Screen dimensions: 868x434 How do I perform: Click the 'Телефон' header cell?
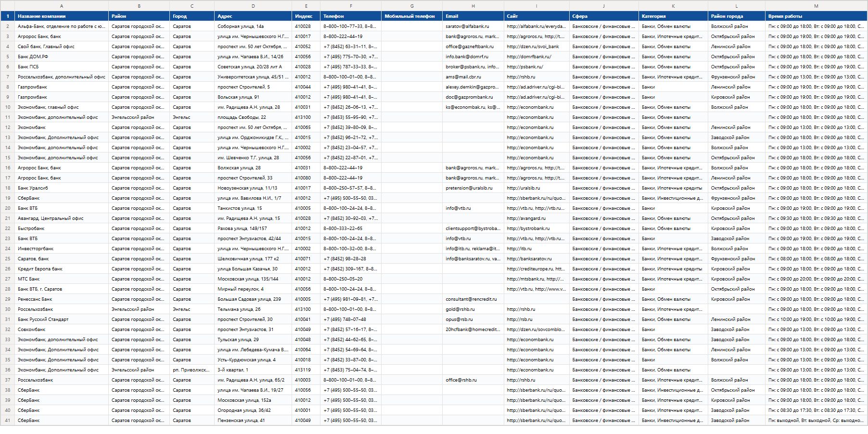[x=351, y=16]
